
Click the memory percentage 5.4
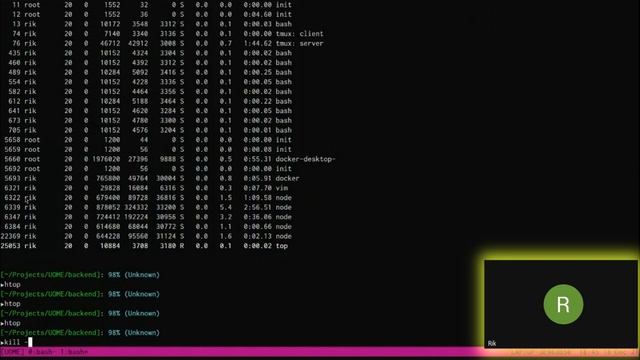click(226, 207)
